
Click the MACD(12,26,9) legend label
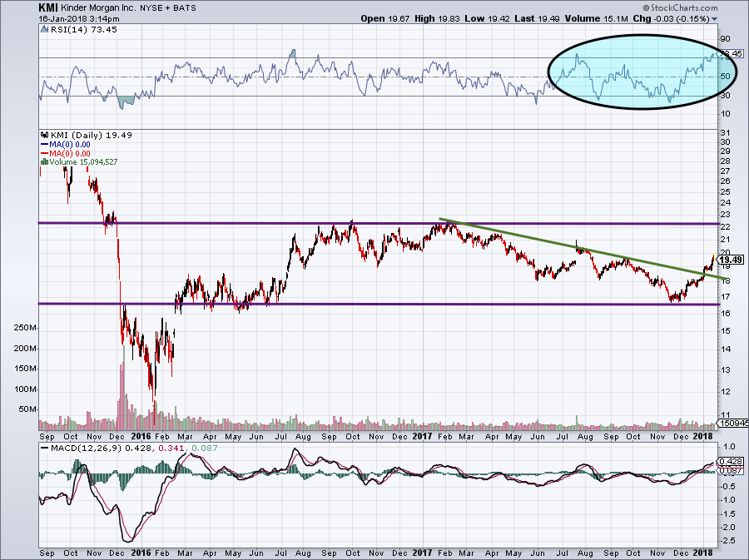[87, 448]
